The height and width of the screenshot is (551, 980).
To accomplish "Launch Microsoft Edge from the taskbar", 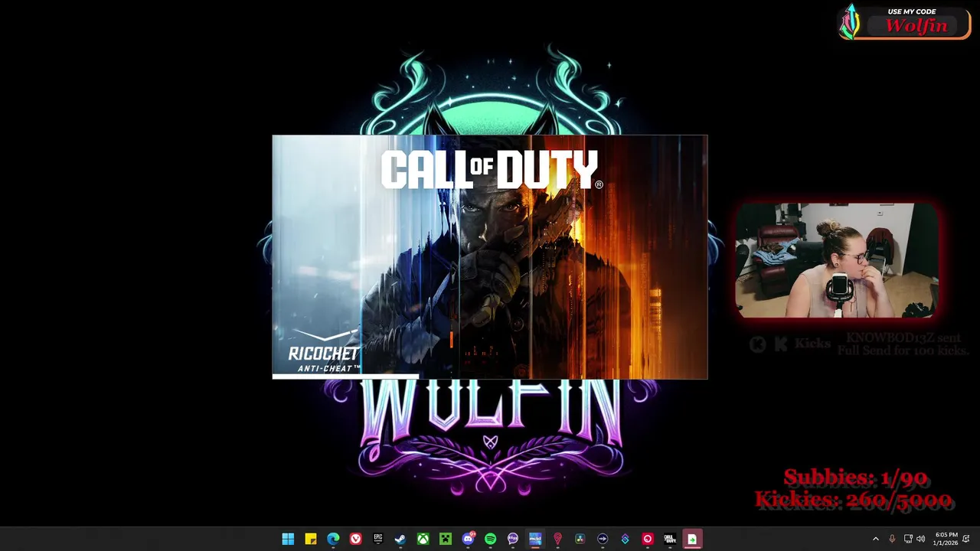I will click(333, 539).
